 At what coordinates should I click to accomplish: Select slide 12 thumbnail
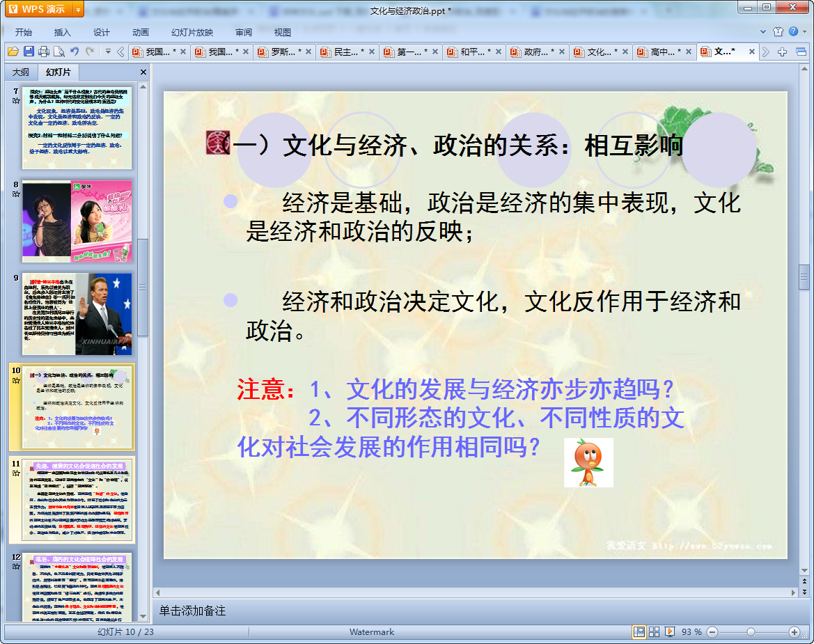point(77,587)
